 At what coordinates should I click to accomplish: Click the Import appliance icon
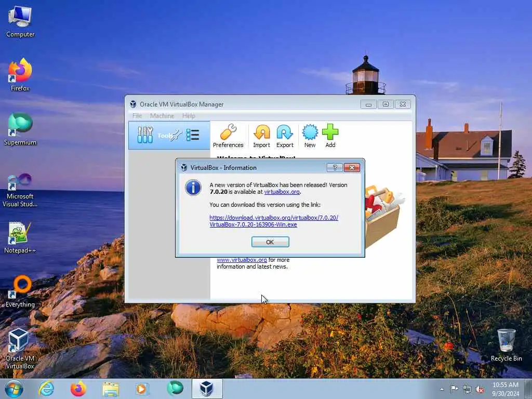(262, 136)
